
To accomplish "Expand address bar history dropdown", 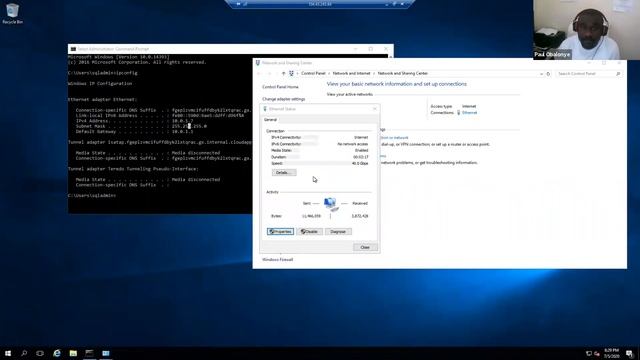I will (541, 74).
